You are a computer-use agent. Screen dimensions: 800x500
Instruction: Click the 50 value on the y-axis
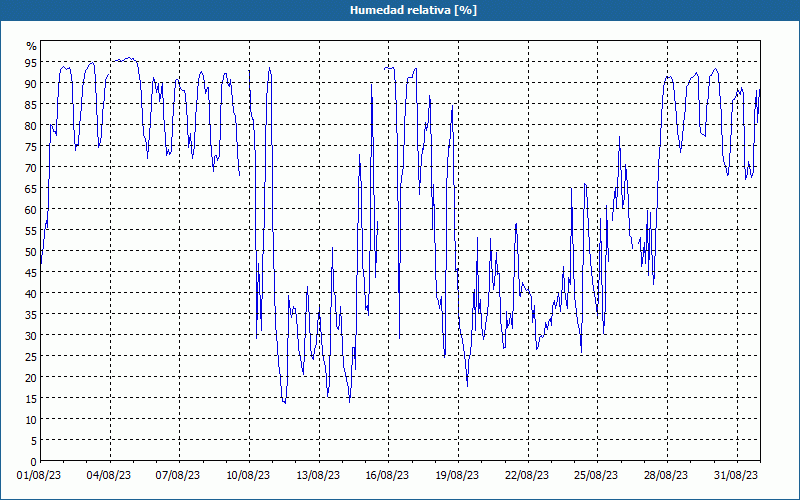[31, 252]
